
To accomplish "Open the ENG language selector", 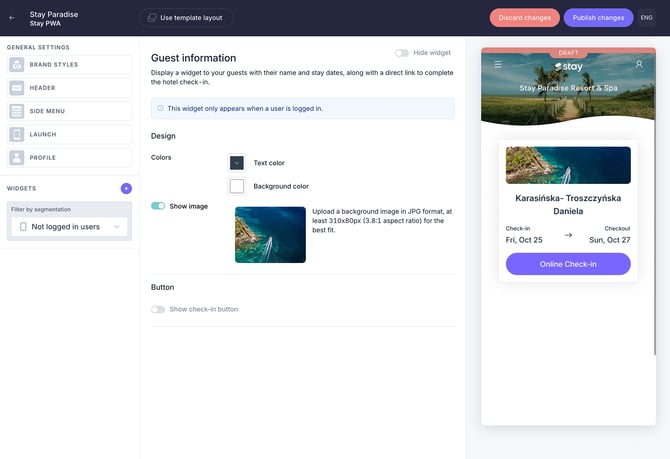I will [x=646, y=17].
